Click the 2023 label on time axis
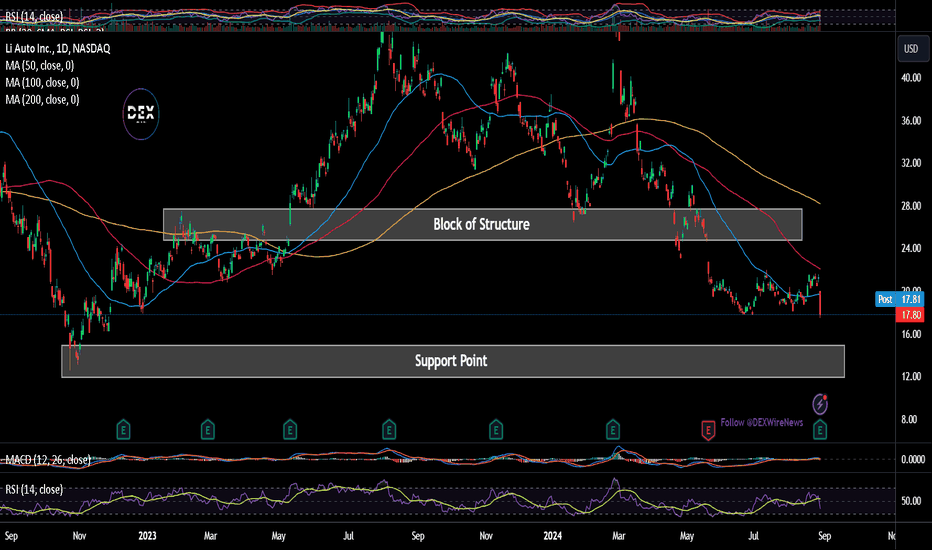 point(147,536)
